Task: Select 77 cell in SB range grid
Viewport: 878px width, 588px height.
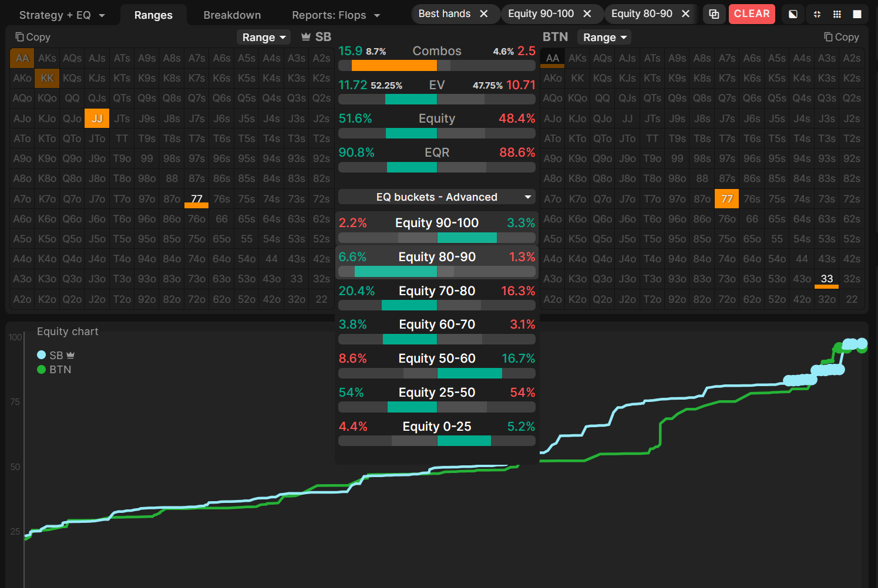Action: [x=197, y=199]
